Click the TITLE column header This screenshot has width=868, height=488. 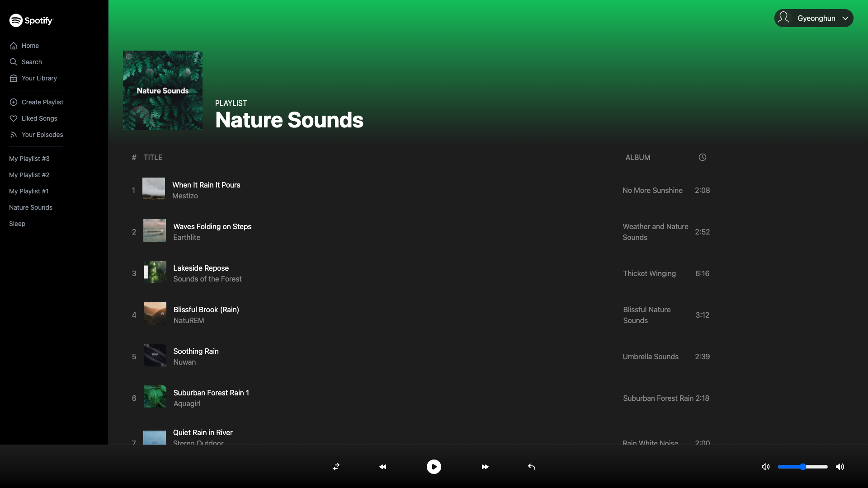(153, 157)
